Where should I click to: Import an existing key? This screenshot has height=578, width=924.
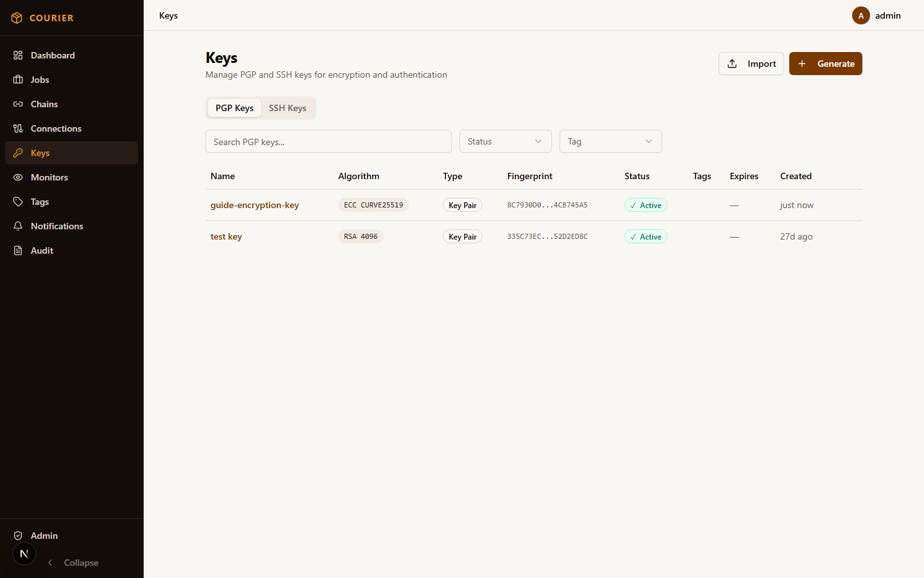pos(751,64)
